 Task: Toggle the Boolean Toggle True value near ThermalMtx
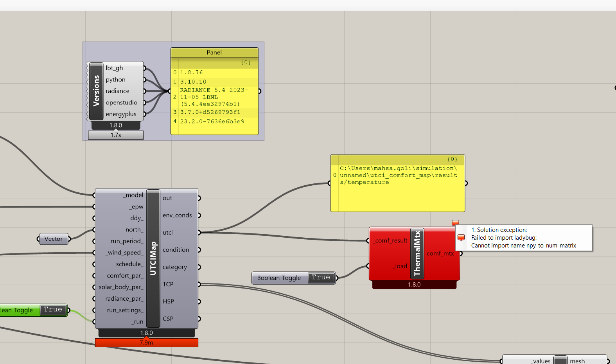click(x=321, y=278)
